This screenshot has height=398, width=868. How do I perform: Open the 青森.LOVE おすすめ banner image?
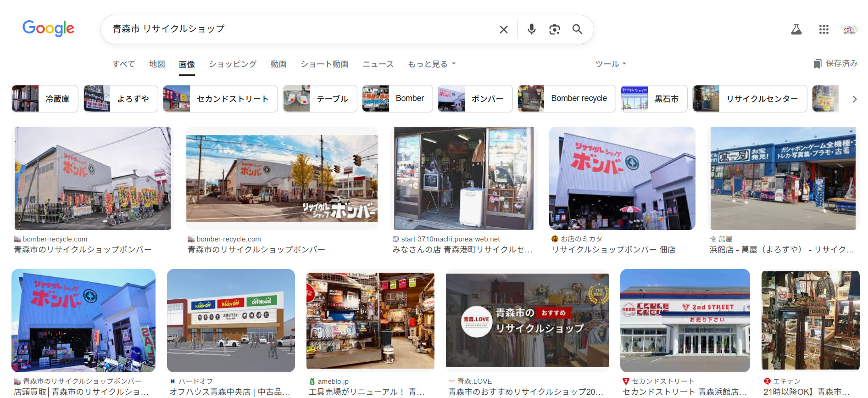click(x=527, y=320)
